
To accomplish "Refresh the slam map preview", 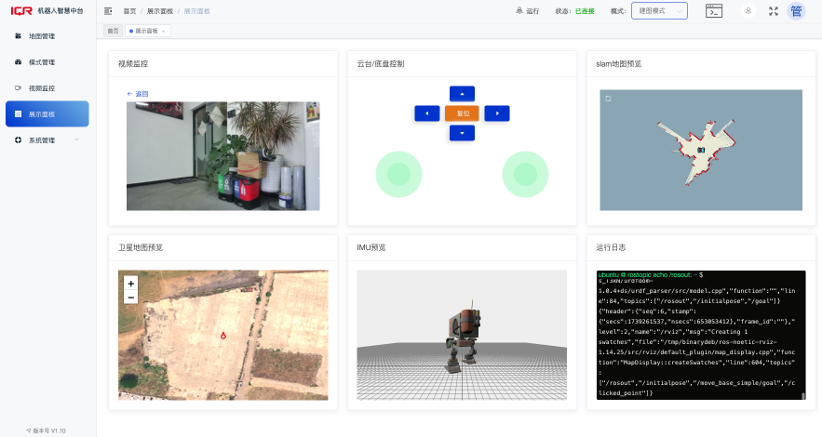I will click(x=608, y=98).
